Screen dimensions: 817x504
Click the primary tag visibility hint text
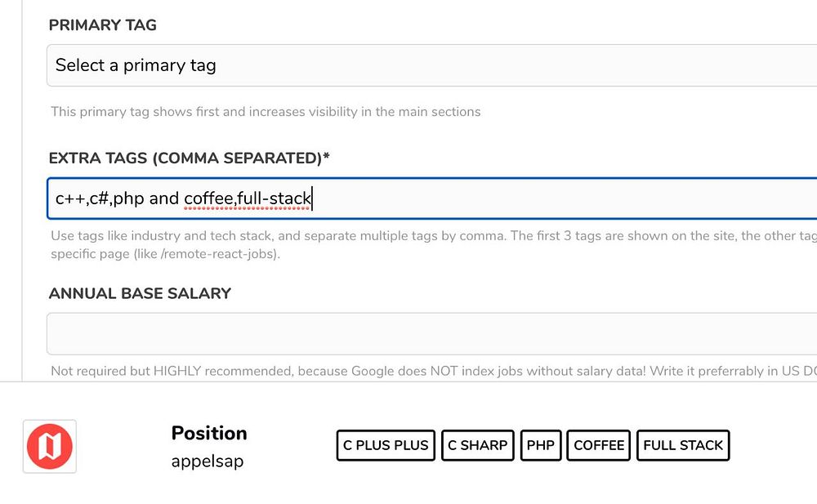click(x=266, y=112)
